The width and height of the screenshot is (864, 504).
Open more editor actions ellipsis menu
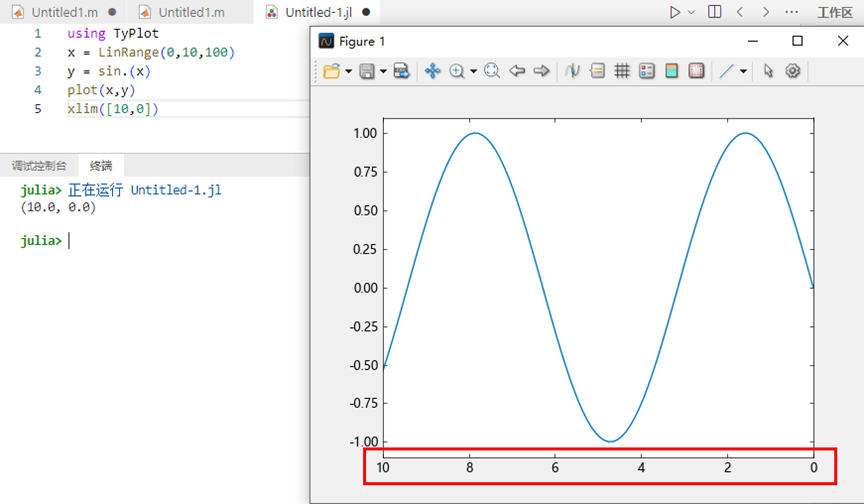(792, 12)
